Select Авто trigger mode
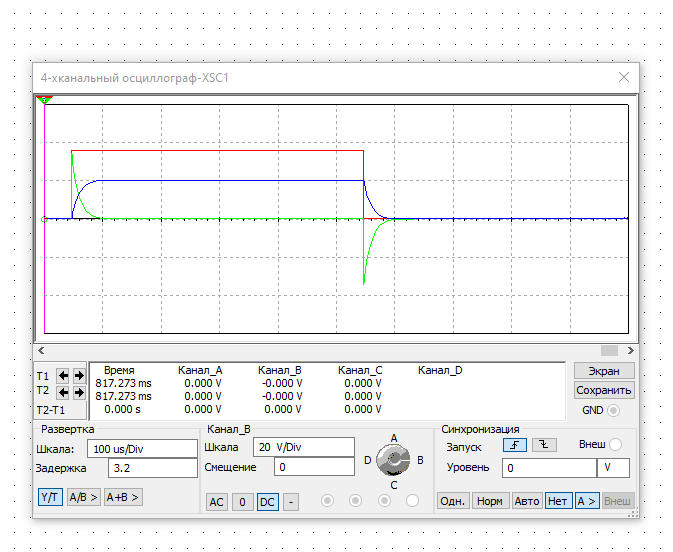673x552 pixels. [527, 501]
